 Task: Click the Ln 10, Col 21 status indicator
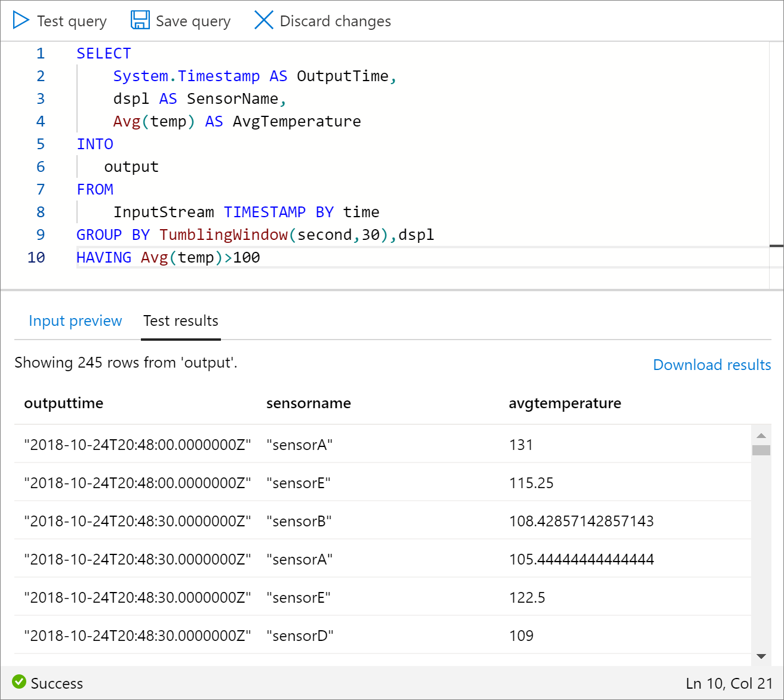(x=728, y=683)
